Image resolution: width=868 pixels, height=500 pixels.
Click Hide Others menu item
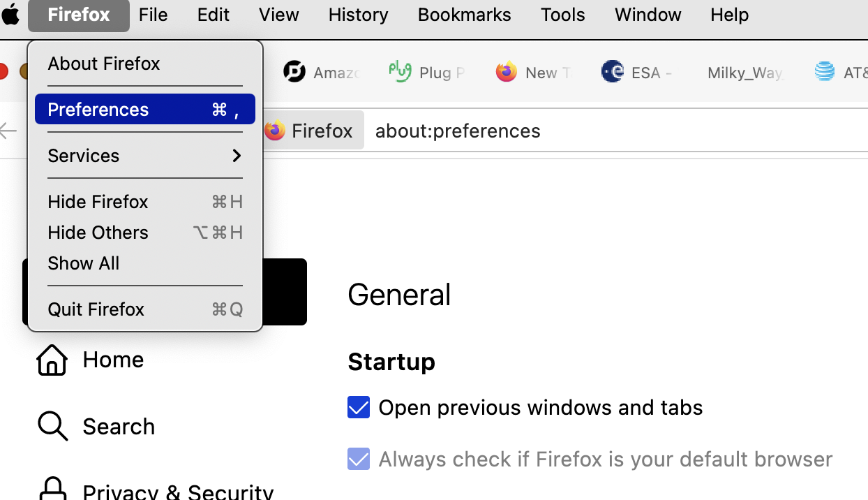click(145, 232)
